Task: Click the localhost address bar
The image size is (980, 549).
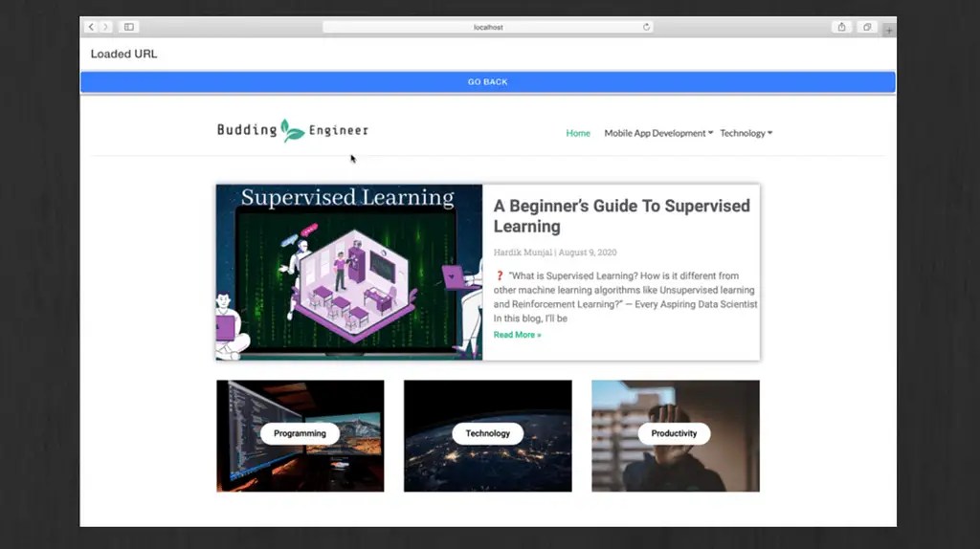Action: point(487,27)
